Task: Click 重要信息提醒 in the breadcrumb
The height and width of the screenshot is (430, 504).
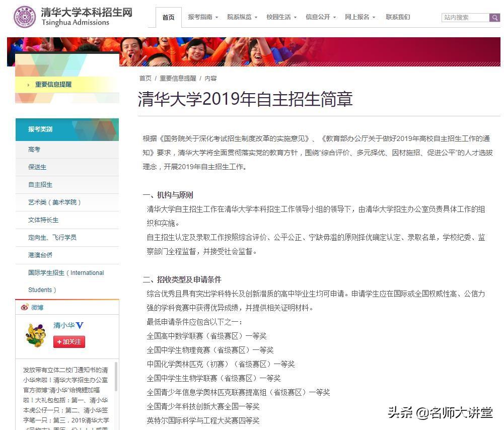Action: (x=178, y=79)
